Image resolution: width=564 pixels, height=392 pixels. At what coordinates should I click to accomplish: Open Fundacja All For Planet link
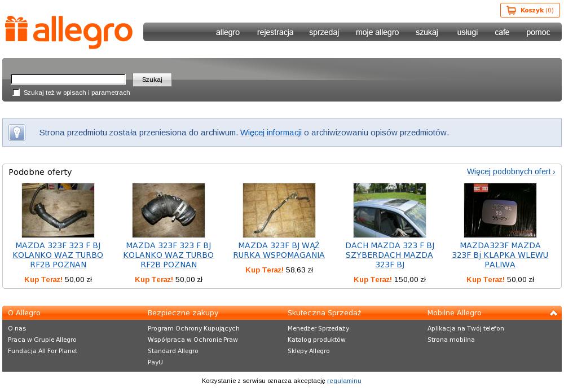click(x=42, y=351)
